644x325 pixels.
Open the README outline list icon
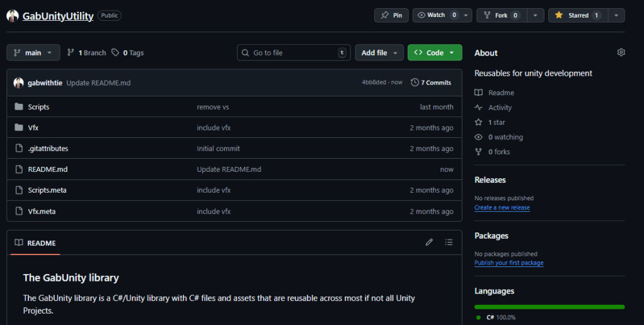click(x=449, y=242)
